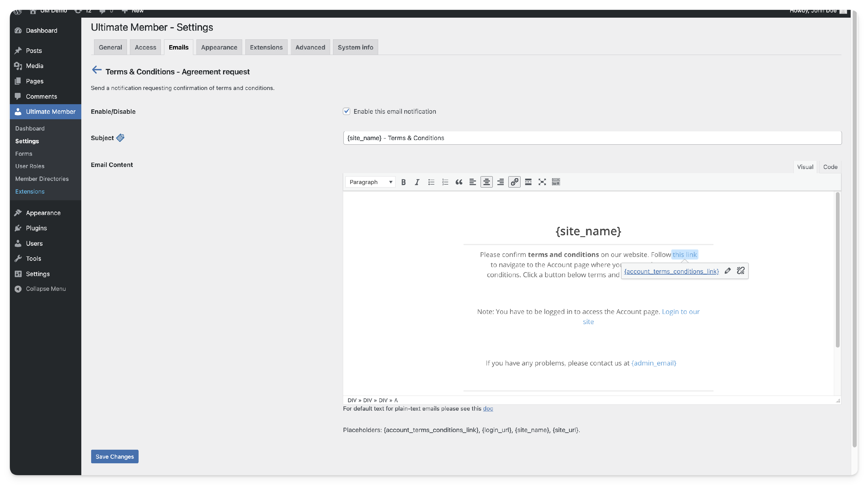
Task: Open the Paragraph format dropdown
Action: [x=370, y=182]
